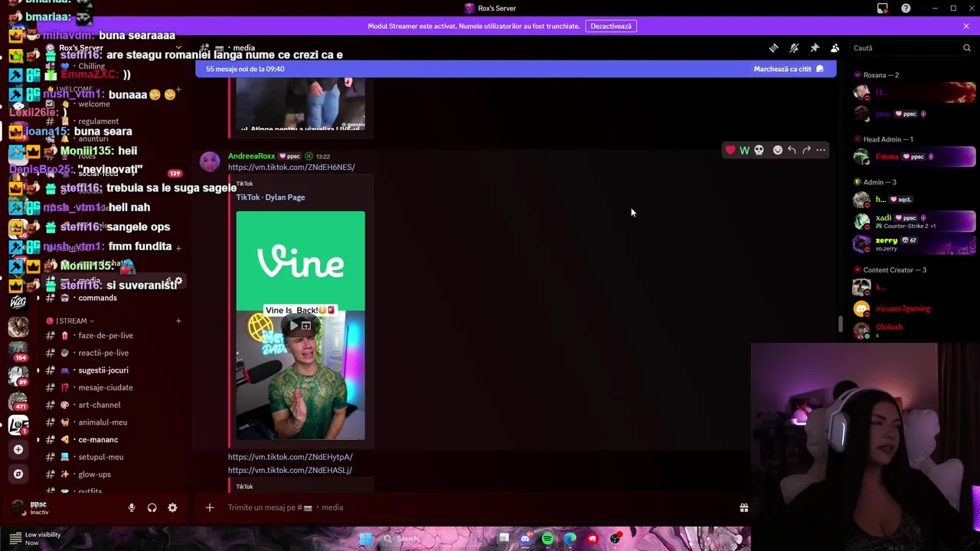Open Windows Start button on taskbar

(x=365, y=539)
